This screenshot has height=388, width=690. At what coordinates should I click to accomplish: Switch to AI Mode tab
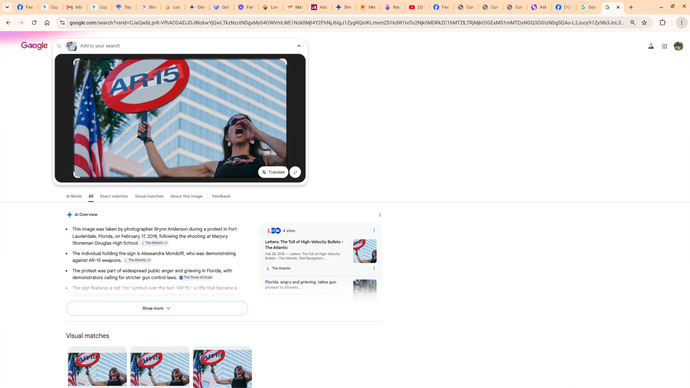pos(73,196)
